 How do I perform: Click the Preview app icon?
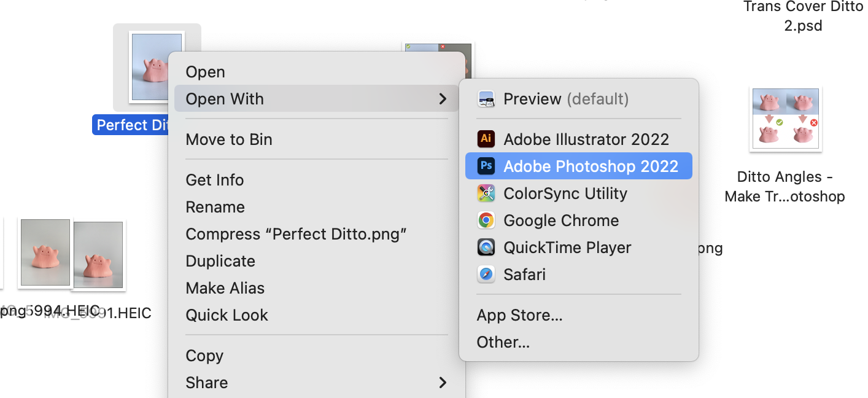(x=486, y=99)
